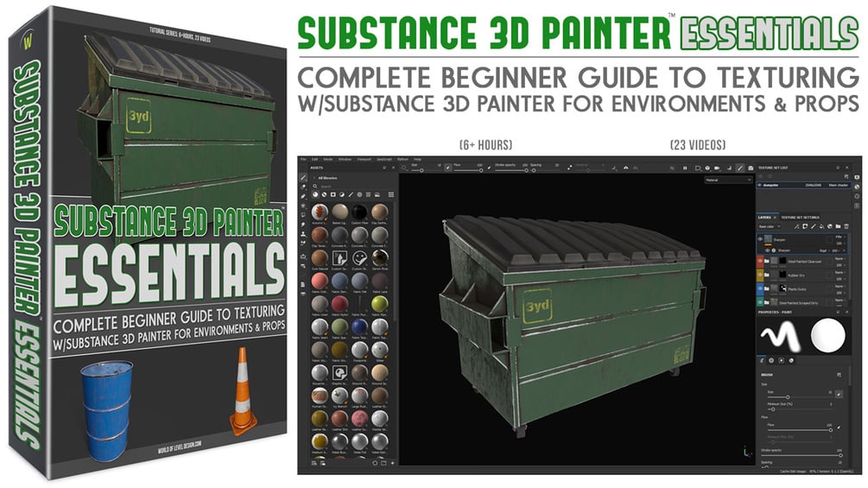Viewport: 868px width, 488px height.
Task: Click the camera icon in viewport toolbar
Action: pos(751,168)
